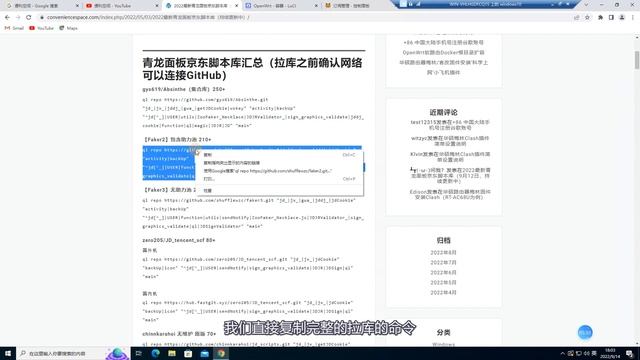Open the Chrome side panel icon
Screen dimensions: 640x360
[611, 18]
